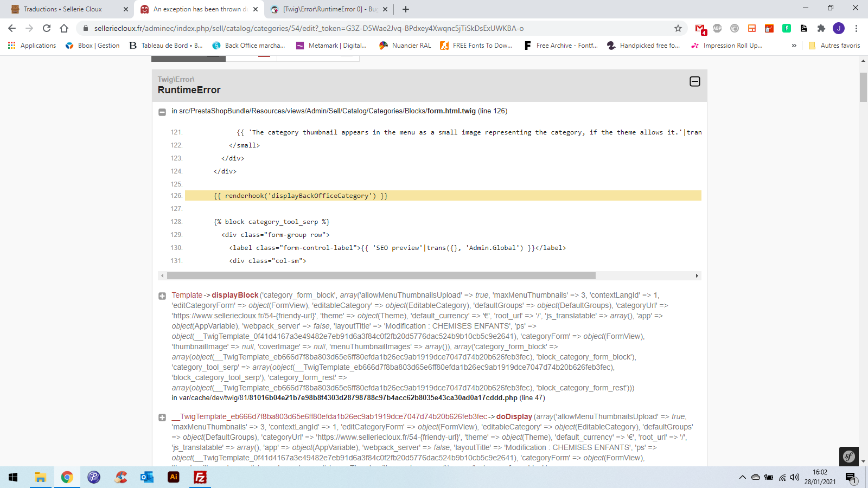The width and height of the screenshot is (868, 488).
Task: Show hidden bookmarks via chevron
Action: 794,46
